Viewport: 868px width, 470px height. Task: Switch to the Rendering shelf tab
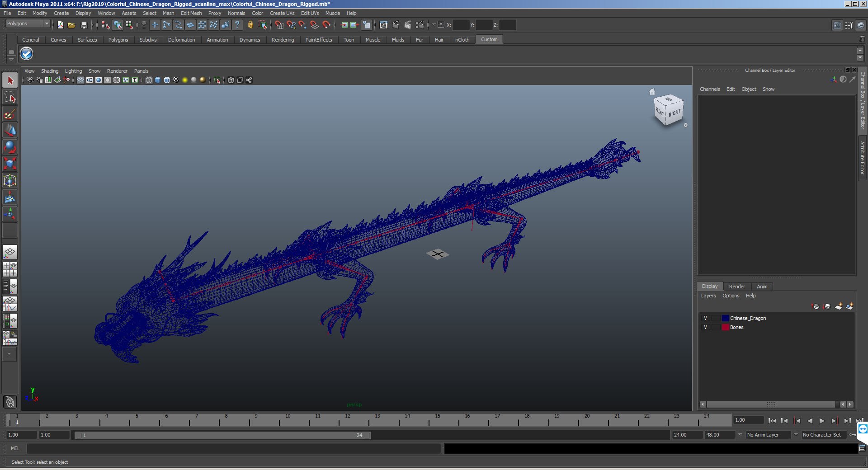click(283, 40)
